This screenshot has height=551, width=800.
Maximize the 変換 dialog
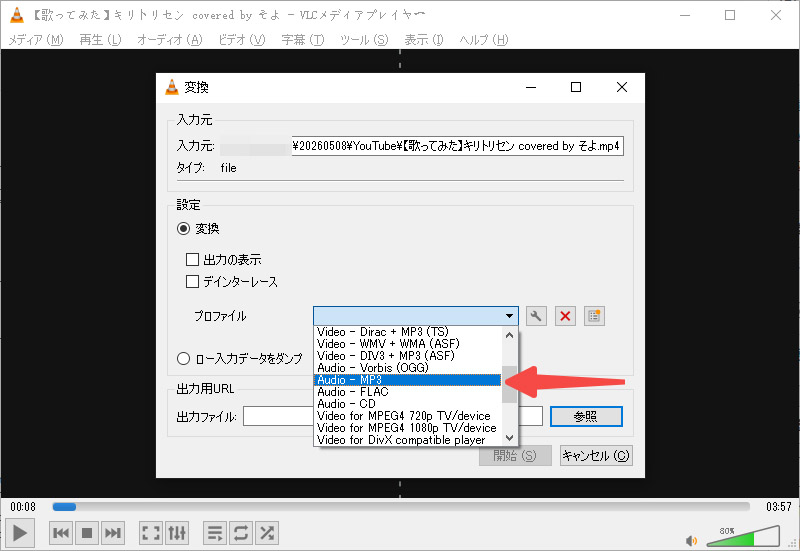[x=576, y=87]
